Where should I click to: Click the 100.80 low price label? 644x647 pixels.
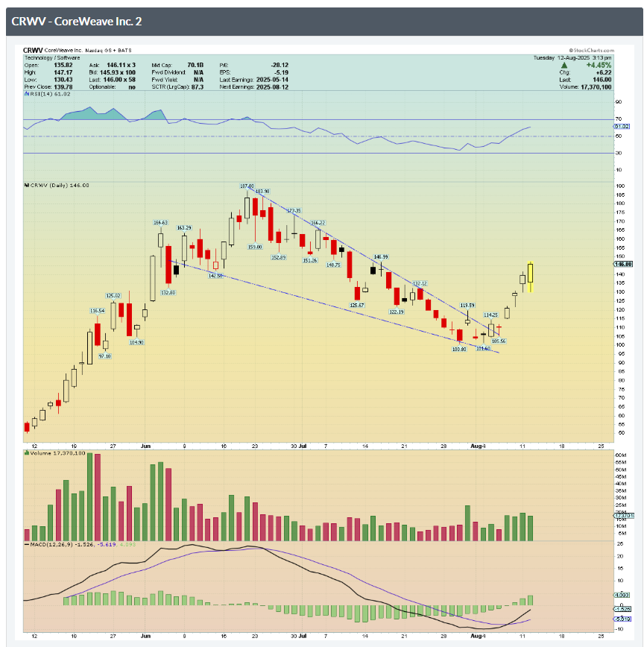click(459, 349)
